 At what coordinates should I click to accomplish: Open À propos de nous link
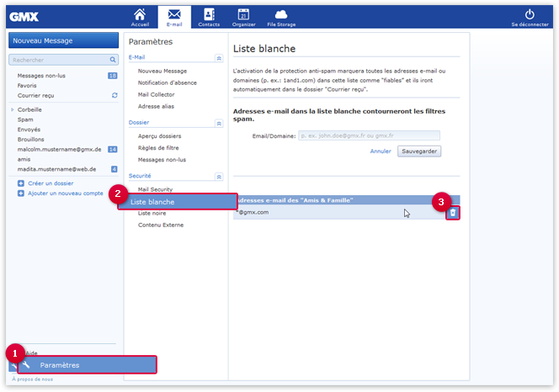pos(32,379)
